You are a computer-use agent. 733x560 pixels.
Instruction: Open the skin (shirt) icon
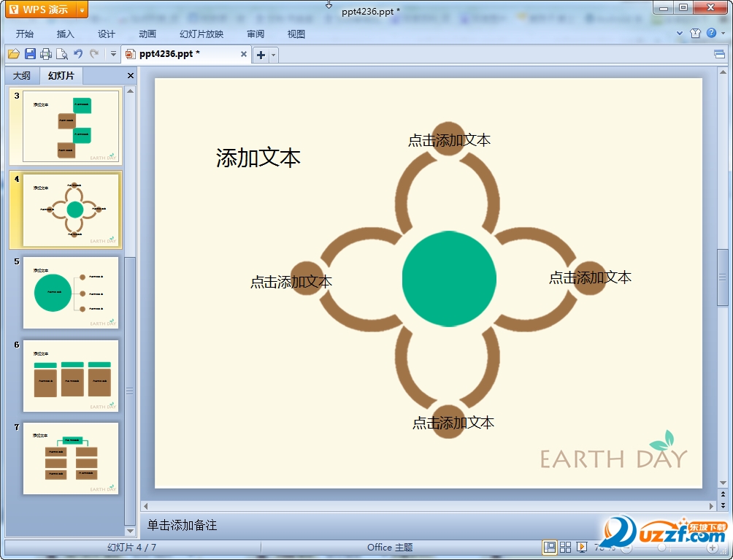point(695,34)
